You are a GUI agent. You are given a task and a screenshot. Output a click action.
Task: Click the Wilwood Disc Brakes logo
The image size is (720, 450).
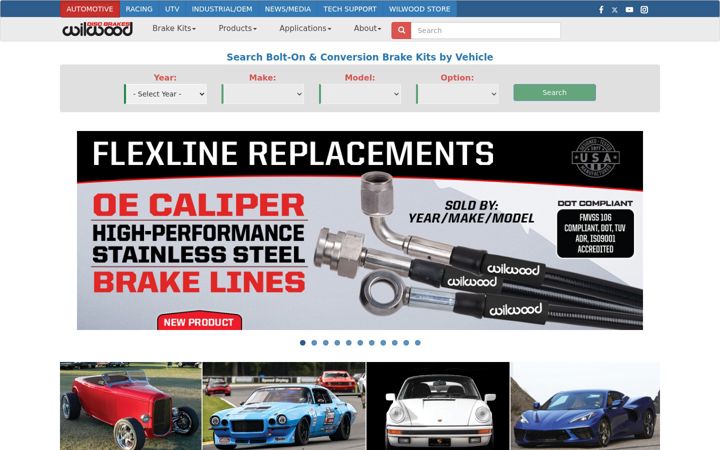click(x=98, y=29)
